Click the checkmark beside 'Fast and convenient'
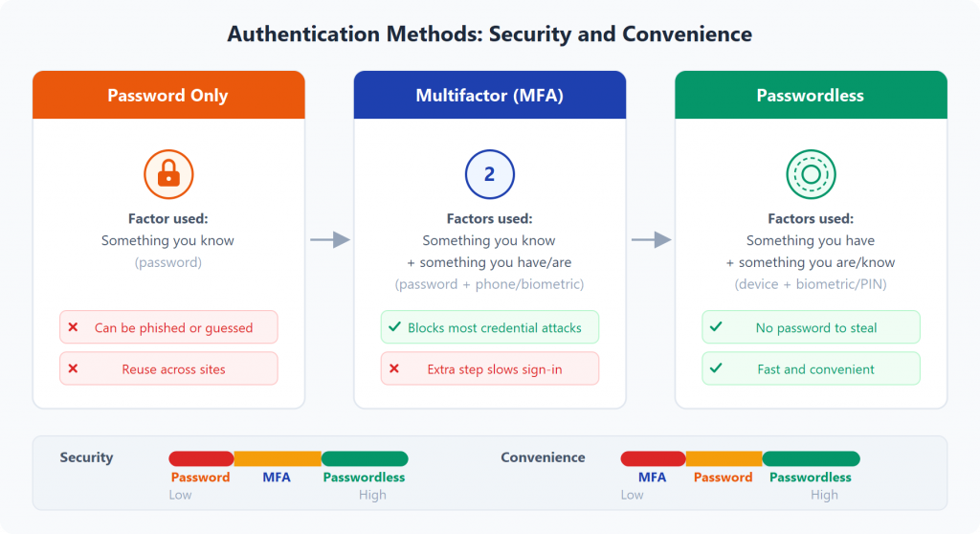 (x=715, y=368)
